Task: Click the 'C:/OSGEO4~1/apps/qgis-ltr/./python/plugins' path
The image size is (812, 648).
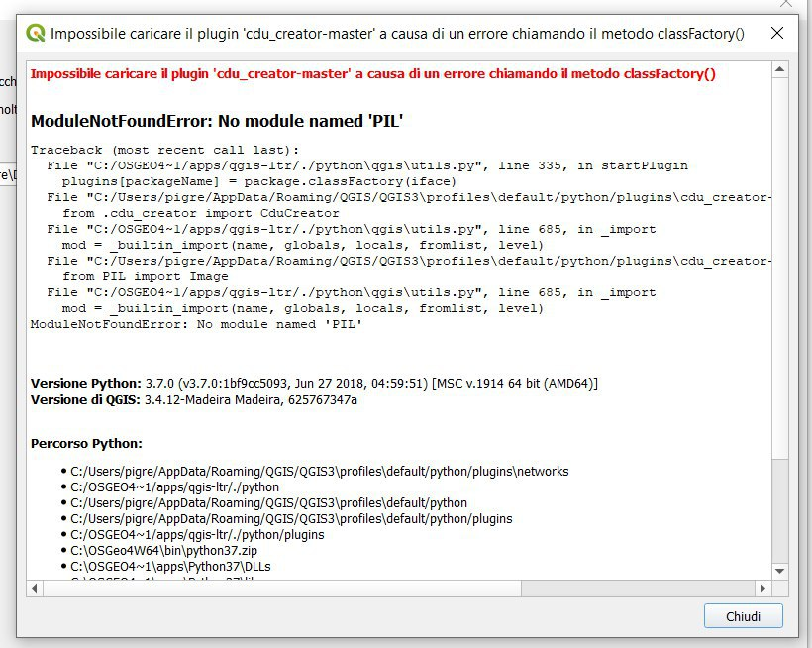Action: [197, 535]
